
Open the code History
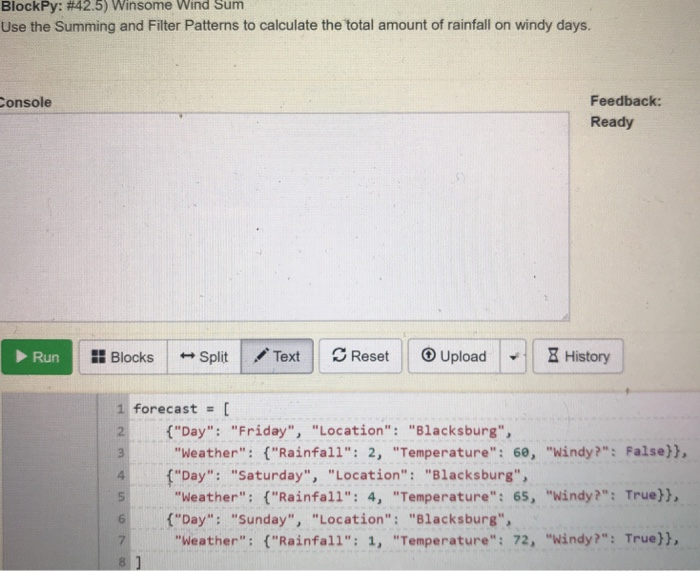pos(578,356)
